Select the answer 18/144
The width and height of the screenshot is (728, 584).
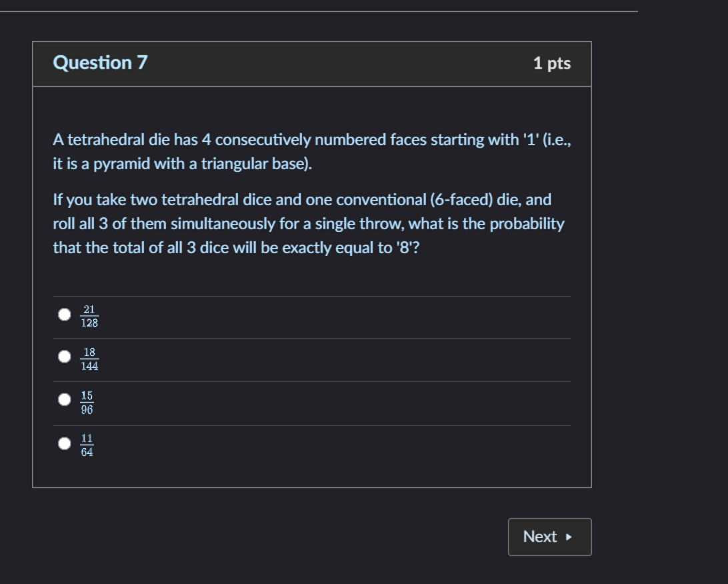(x=64, y=357)
